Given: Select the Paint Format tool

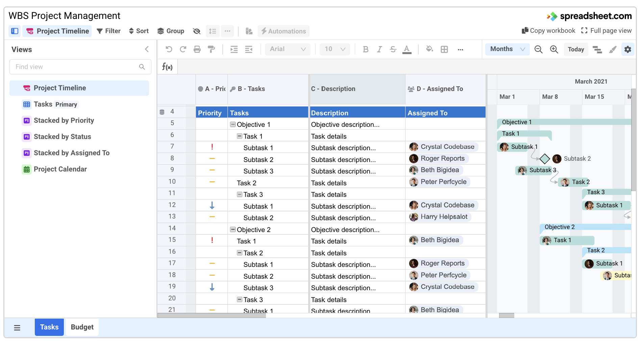Looking at the screenshot, I should pyautogui.click(x=211, y=49).
